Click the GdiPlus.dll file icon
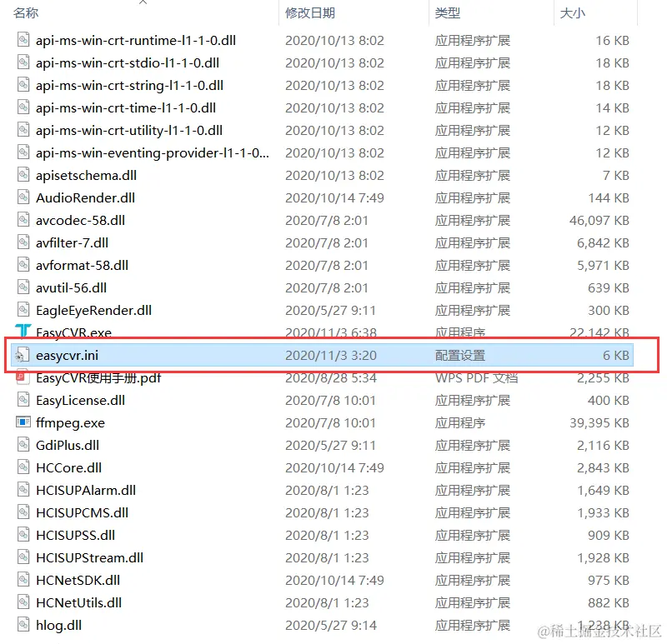Viewport: 667px width, 644px height. pos(23,445)
